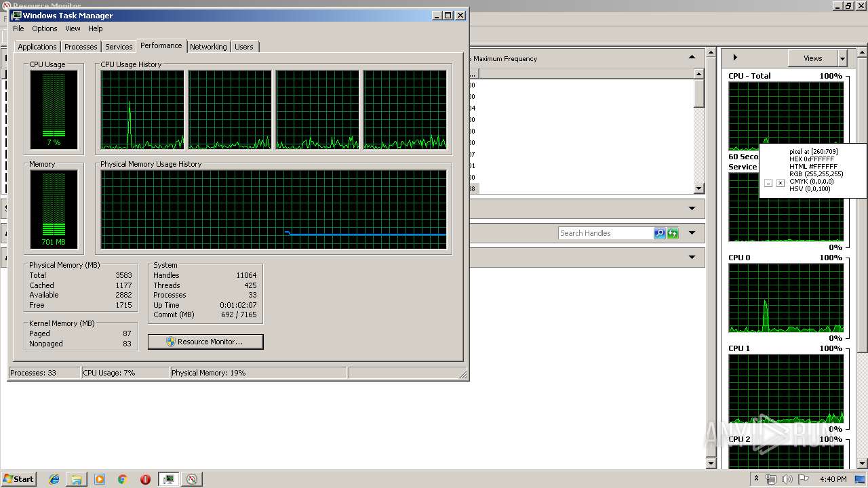Click volume speaker icon in tray
868x488 pixels.
(787, 479)
